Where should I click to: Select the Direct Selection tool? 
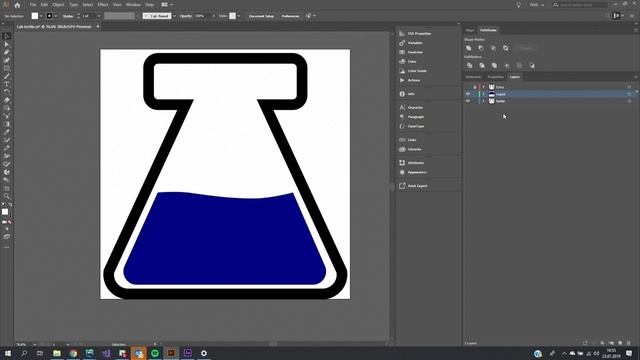(7, 44)
